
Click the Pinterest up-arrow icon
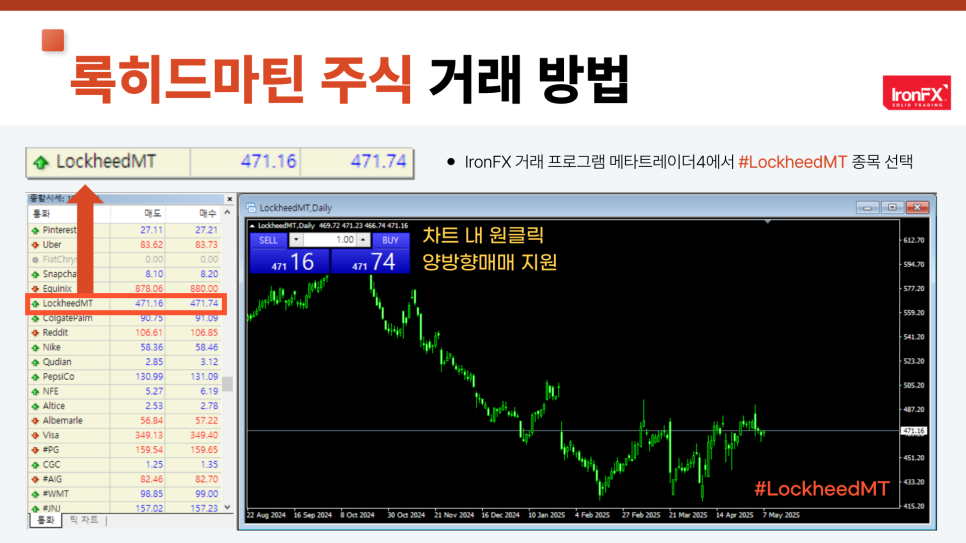(35, 231)
